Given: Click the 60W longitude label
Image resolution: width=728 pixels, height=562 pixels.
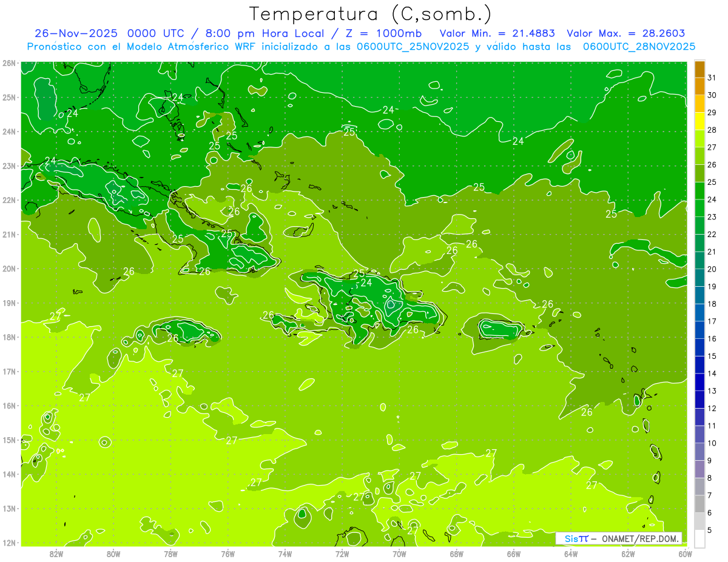Looking at the screenshot, I should tap(685, 554).
